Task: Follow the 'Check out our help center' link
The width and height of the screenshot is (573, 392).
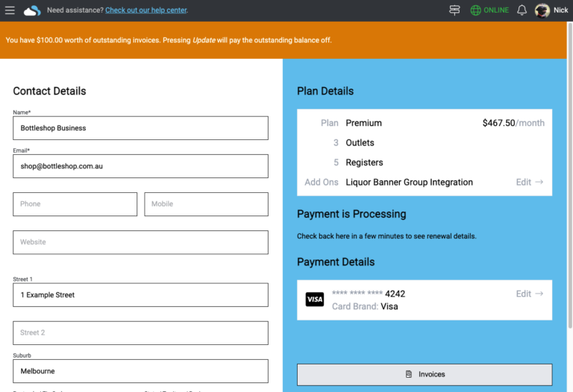Action: click(x=146, y=10)
